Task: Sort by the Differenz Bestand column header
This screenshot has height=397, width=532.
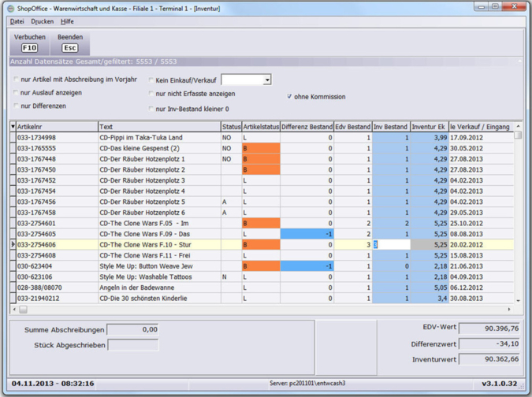Action: (x=307, y=127)
